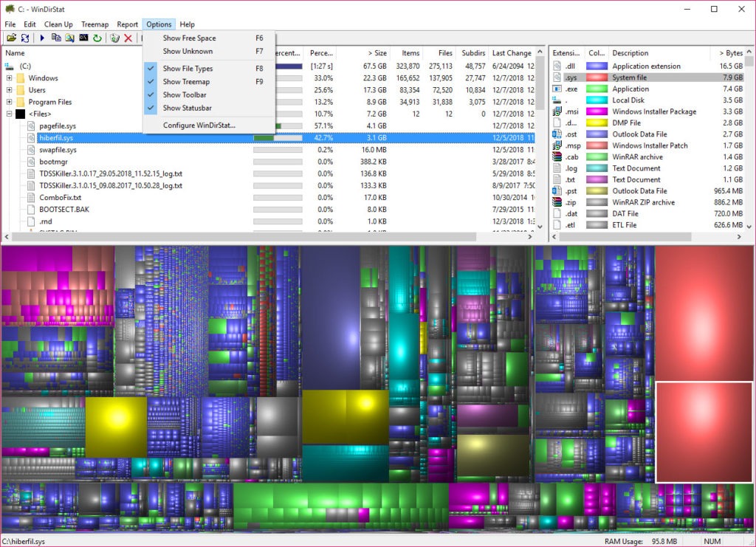Uncheck Show Treemap option
The height and width of the screenshot is (547, 756).
(209, 82)
